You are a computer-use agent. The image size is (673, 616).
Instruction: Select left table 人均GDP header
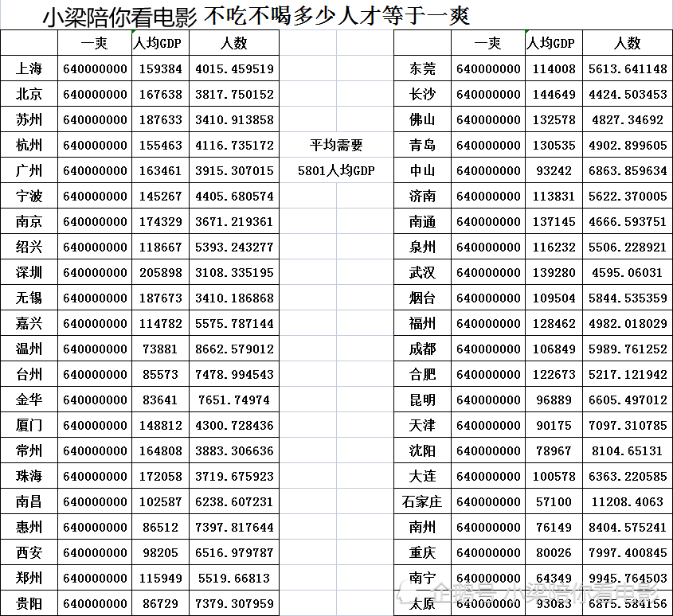pos(161,42)
